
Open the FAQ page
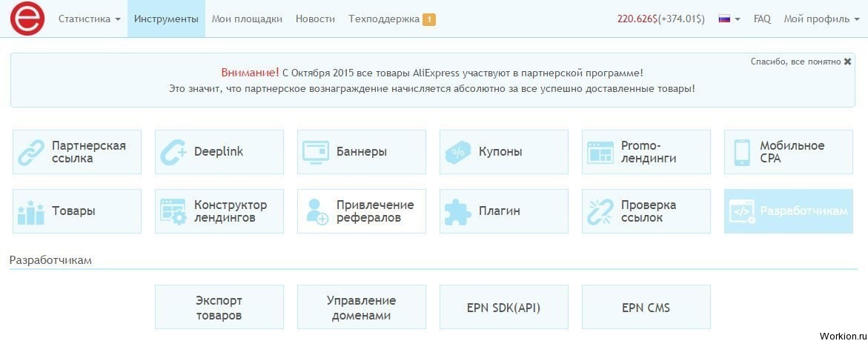(x=762, y=19)
